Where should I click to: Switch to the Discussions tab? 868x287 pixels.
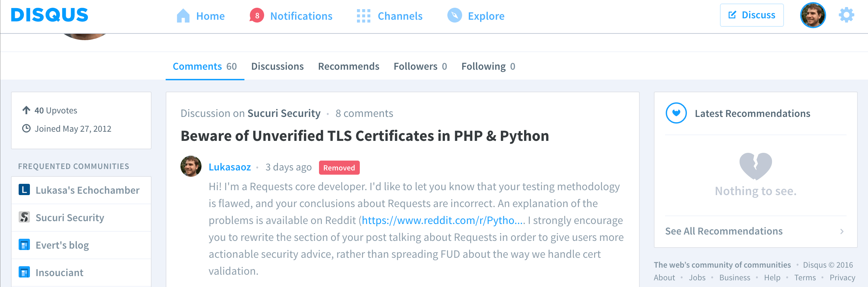pyautogui.click(x=277, y=66)
